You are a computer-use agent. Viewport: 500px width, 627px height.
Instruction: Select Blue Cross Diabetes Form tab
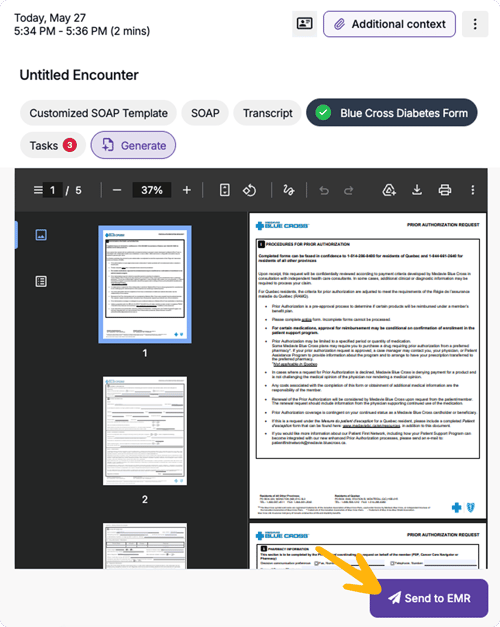tap(392, 113)
